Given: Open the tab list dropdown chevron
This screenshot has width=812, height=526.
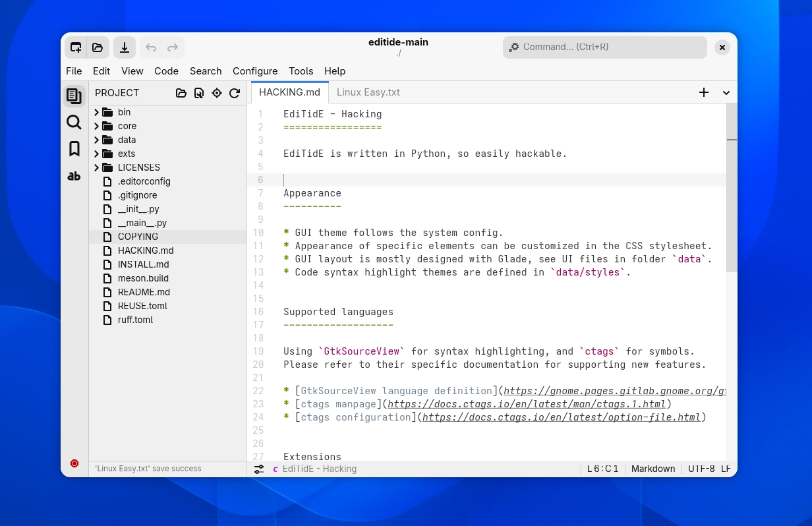Looking at the screenshot, I should point(726,93).
